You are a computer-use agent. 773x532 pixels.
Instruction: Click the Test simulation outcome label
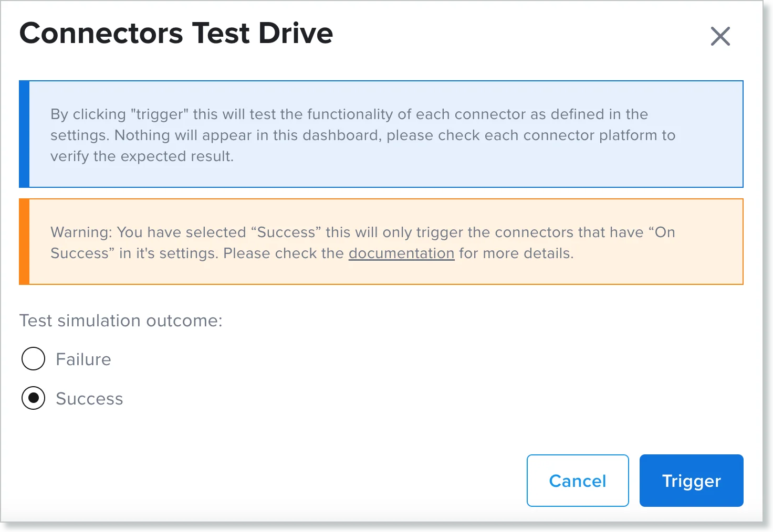(x=120, y=321)
